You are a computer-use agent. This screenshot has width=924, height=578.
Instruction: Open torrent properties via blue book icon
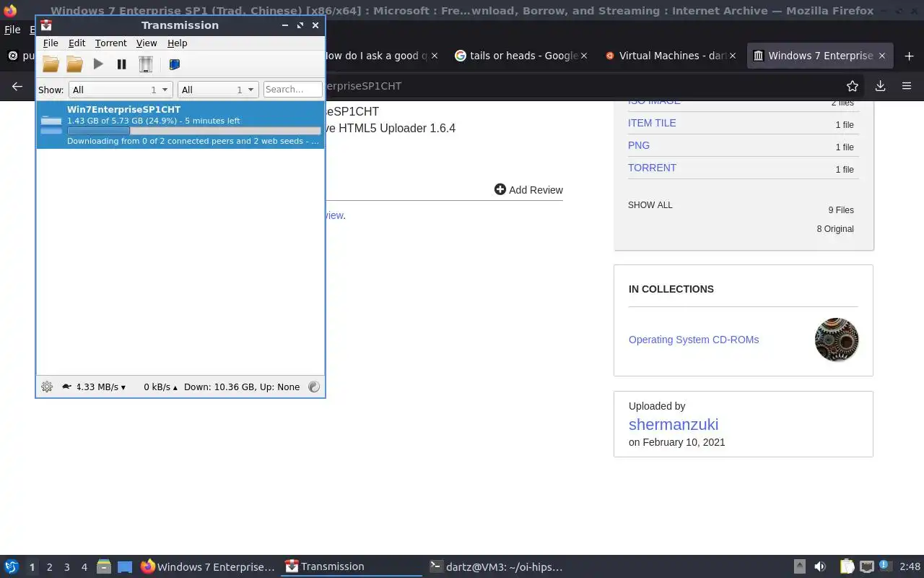(x=174, y=64)
